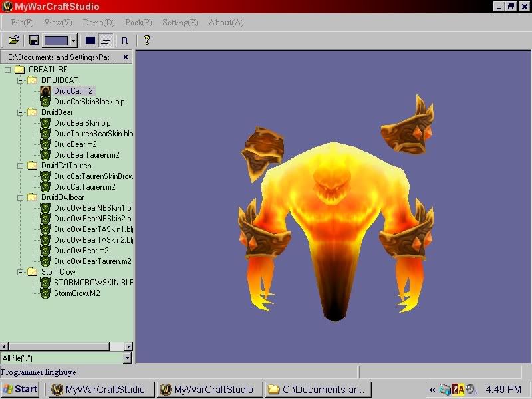Open the All file(*.*) filter dropdown

pos(128,358)
